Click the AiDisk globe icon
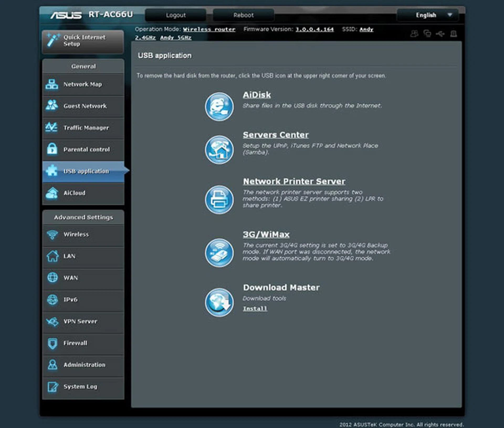 219,106
